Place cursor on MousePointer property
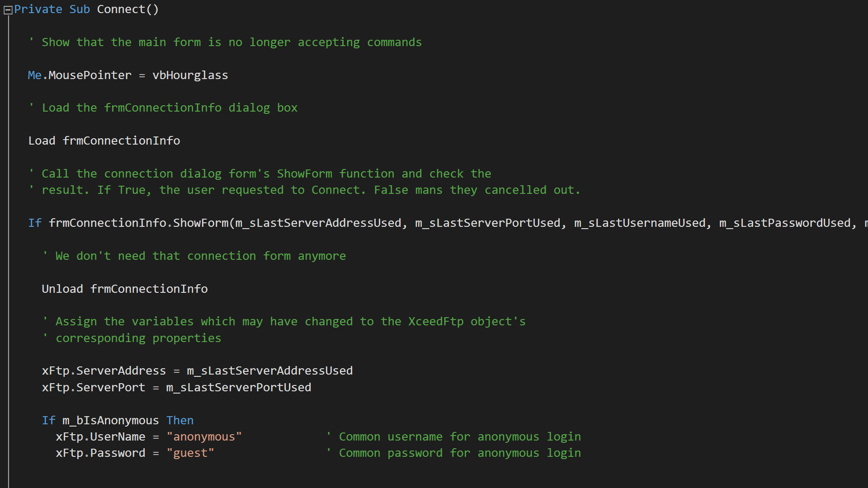This screenshot has height=488, width=868. coord(90,75)
